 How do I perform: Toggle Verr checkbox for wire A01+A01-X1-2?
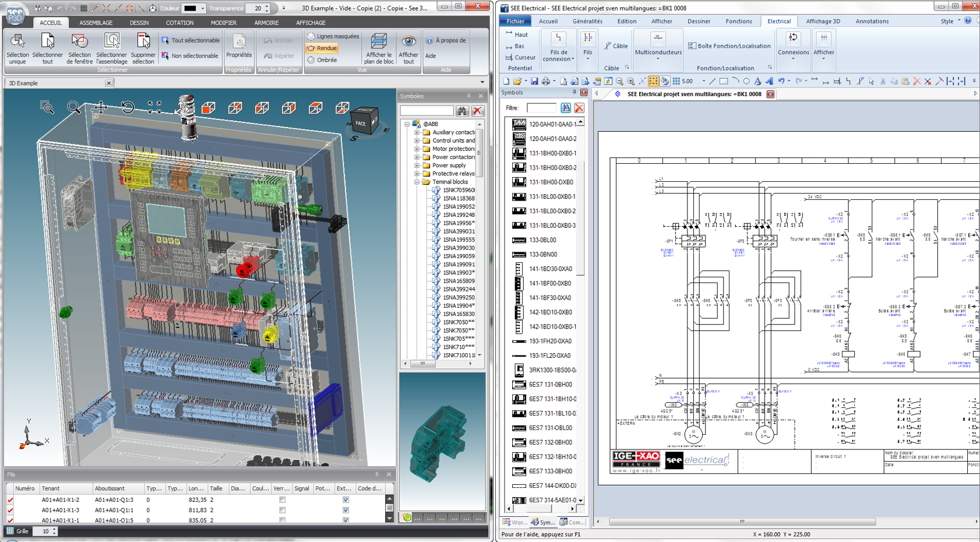coord(283,500)
